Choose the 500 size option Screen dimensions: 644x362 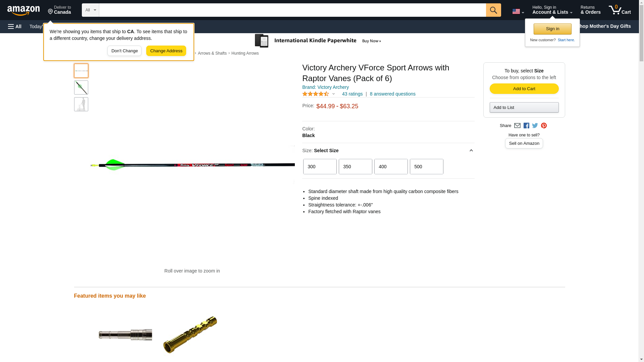(x=426, y=167)
